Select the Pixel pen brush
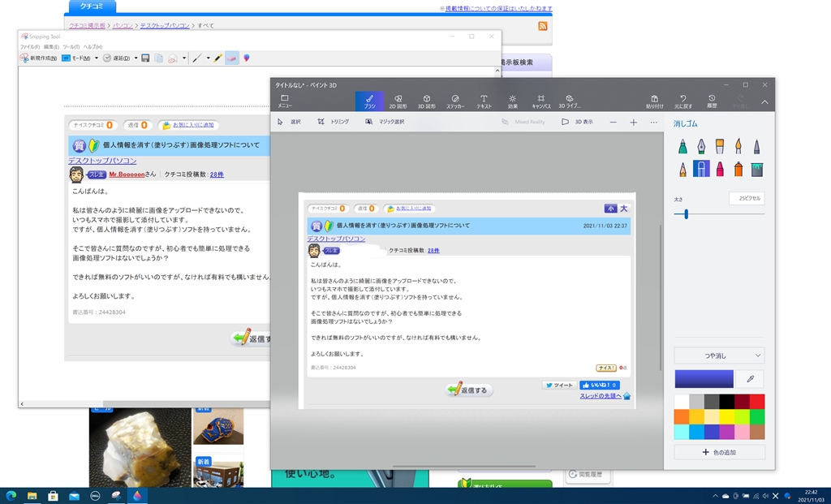The height and width of the screenshot is (504, 831). pos(757,146)
